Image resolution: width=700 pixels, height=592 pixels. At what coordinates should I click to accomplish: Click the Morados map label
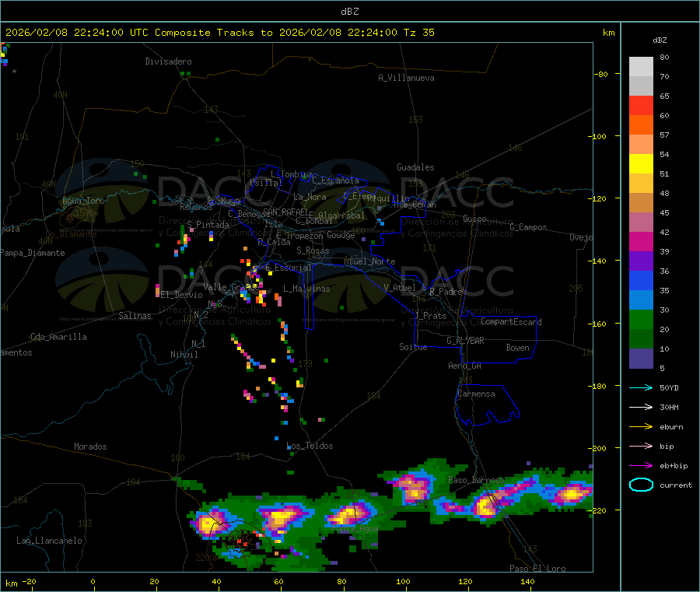pyautogui.click(x=90, y=447)
